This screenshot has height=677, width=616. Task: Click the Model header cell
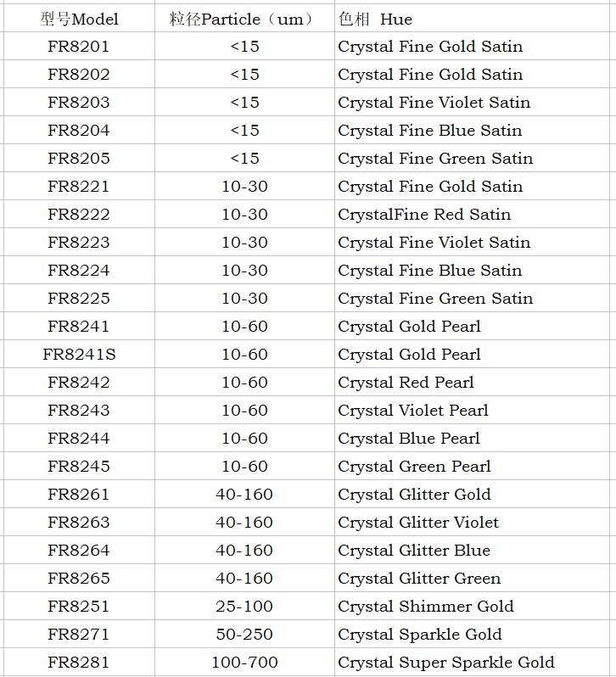(79, 19)
